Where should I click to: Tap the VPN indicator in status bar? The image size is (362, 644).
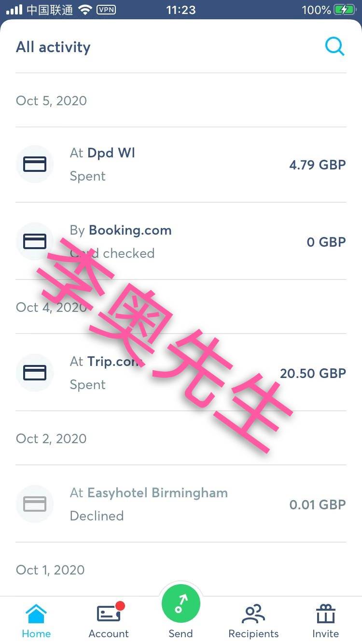106,9
